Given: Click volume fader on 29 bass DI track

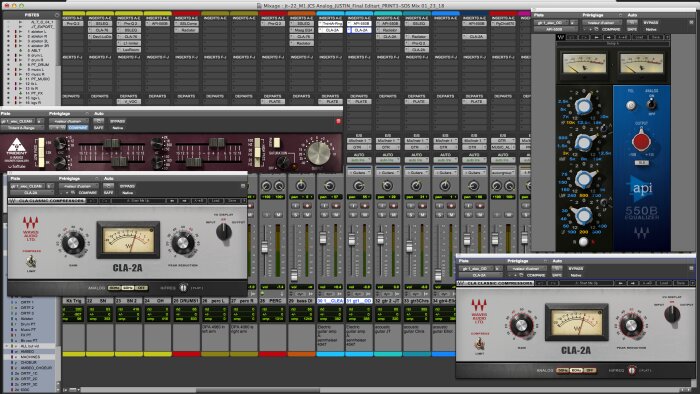Looking at the screenshot, I should point(294,274).
